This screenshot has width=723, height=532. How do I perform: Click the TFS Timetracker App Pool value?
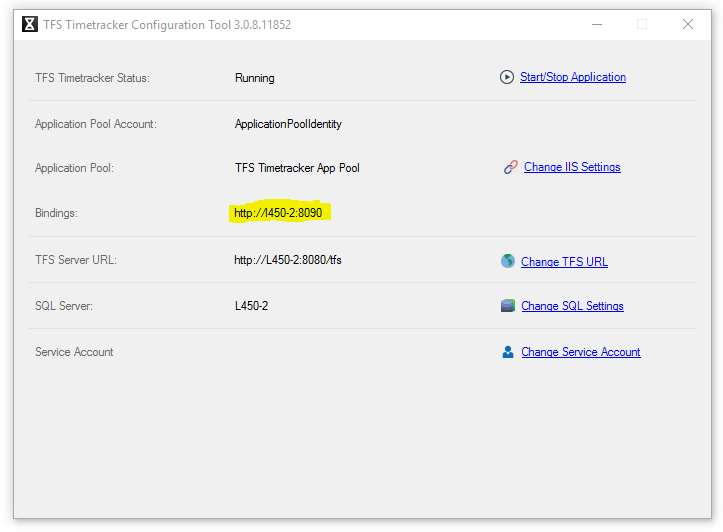297,168
